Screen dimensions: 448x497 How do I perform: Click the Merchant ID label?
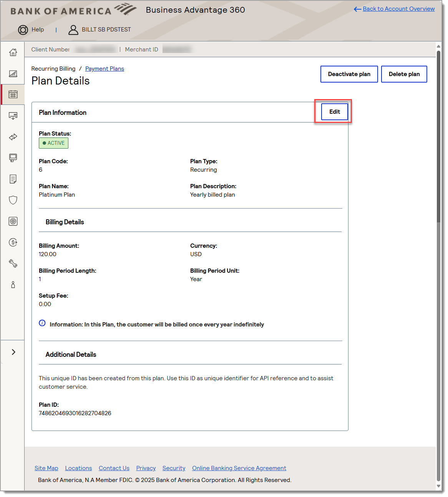click(x=141, y=50)
